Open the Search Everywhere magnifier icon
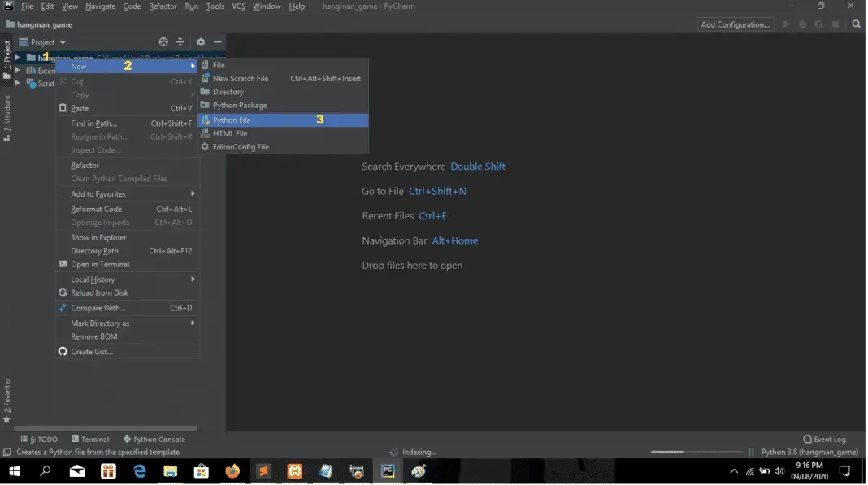Viewport: 868px width, 485px height. [x=857, y=24]
